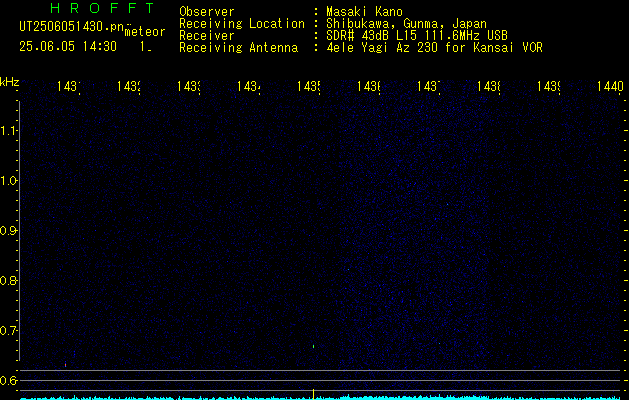Click the 1.1 kHz frequency tick label
The width and height of the screenshot is (629, 400).
click(x=8, y=130)
